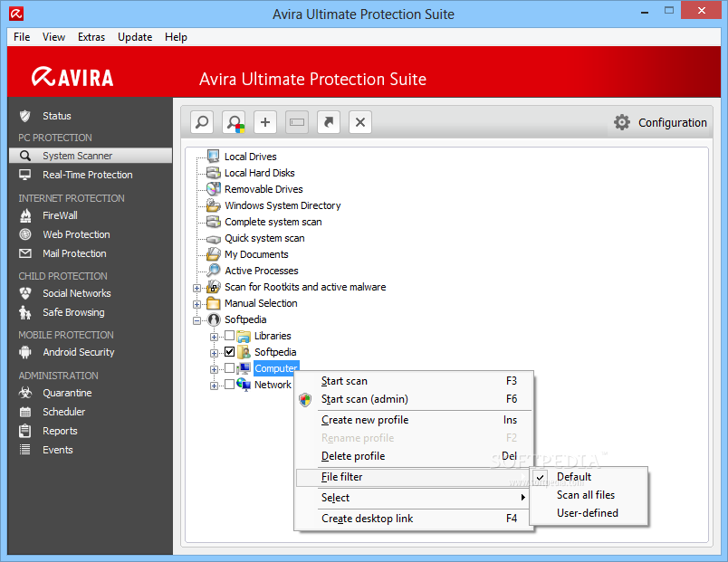Check the Network checkbox

pos(229,385)
